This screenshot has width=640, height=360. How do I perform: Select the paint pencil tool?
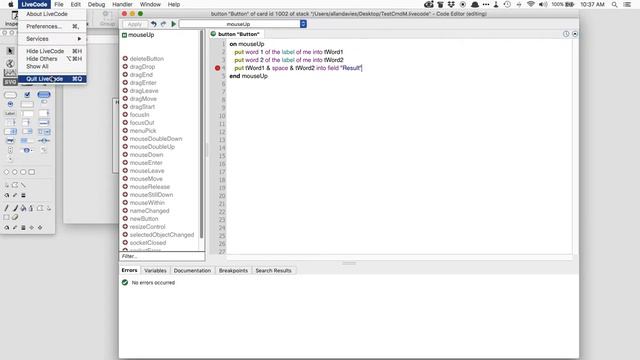pos(7,208)
